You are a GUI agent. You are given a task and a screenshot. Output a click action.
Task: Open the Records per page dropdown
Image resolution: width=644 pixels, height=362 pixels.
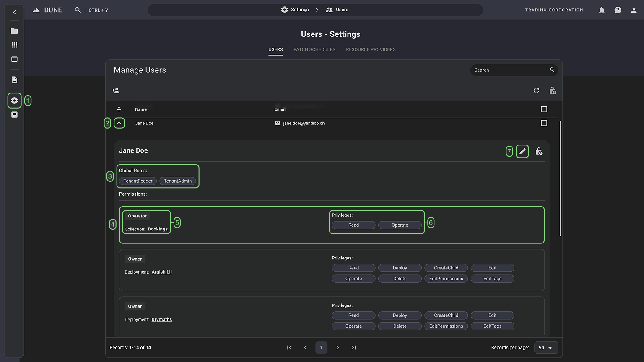pos(545,348)
